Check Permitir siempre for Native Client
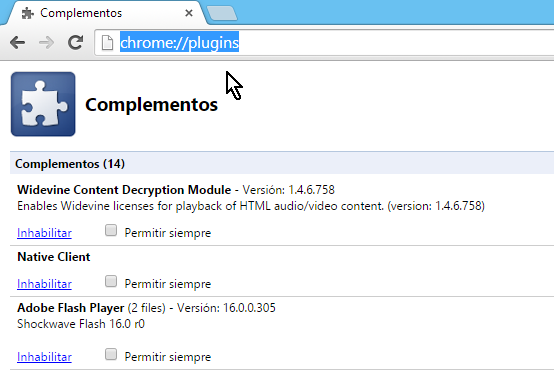554x370 pixels. [111, 281]
